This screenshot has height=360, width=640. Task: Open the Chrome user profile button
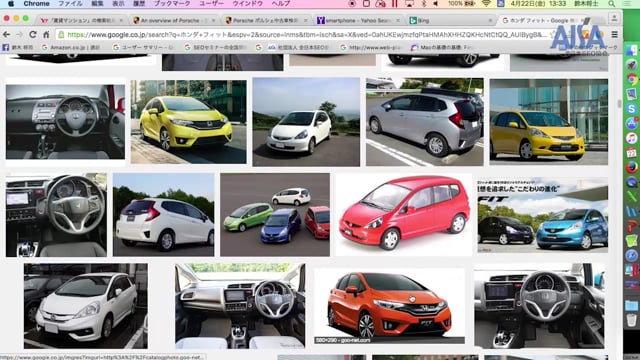tap(614, 18)
